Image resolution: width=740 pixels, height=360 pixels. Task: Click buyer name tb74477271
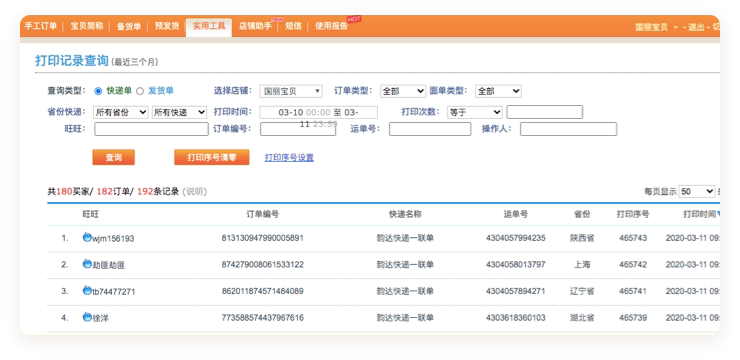[114, 292]
